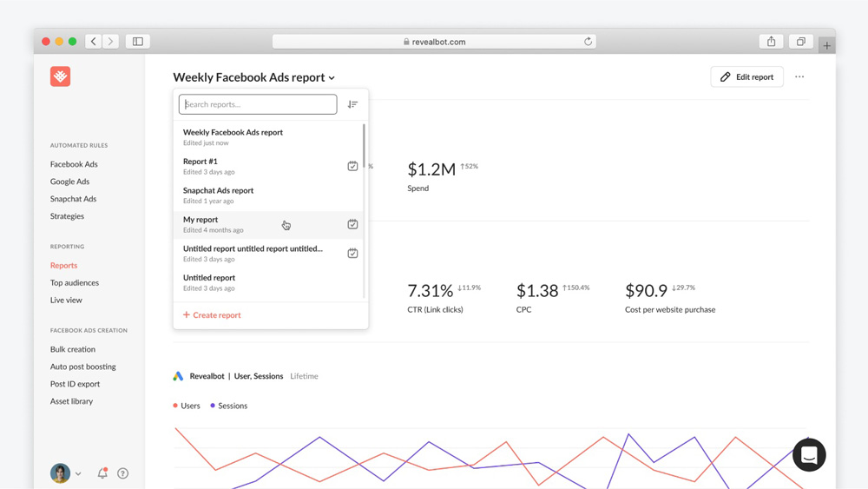The height and width of the screenshot is (489, 868).
Task: Click the three-dot more options icon
Action: click(799, 77)
